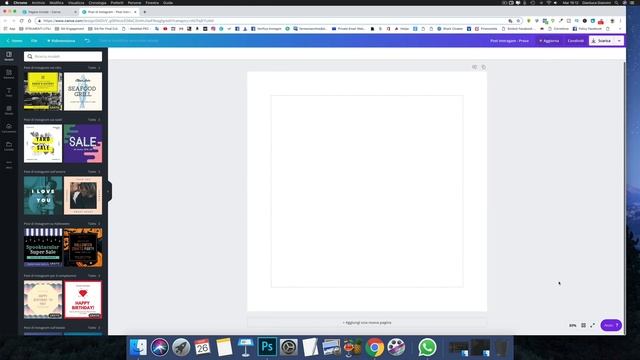This screenshot has height=360, width=640.
Task: Open Scarica dropdown arrow
Action: [x=619, y=41]
